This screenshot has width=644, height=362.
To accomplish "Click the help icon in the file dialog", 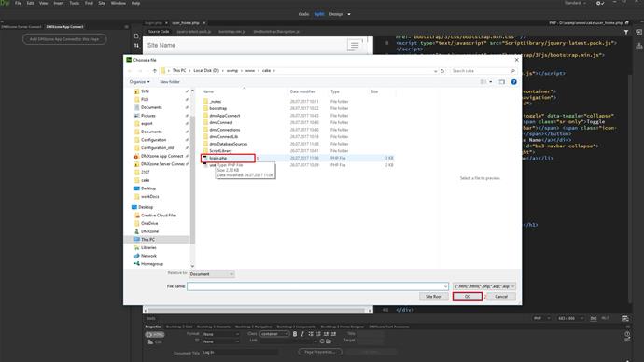I will coord(514,82).
